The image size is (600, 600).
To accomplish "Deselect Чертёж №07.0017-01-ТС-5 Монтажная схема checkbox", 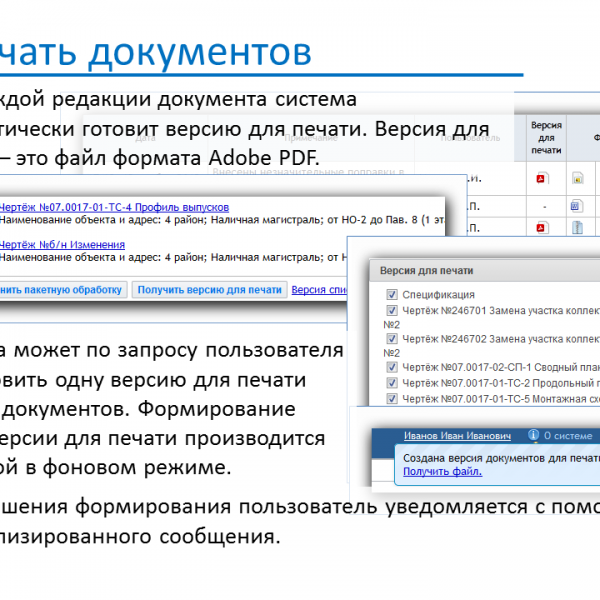I will point(392,396).
